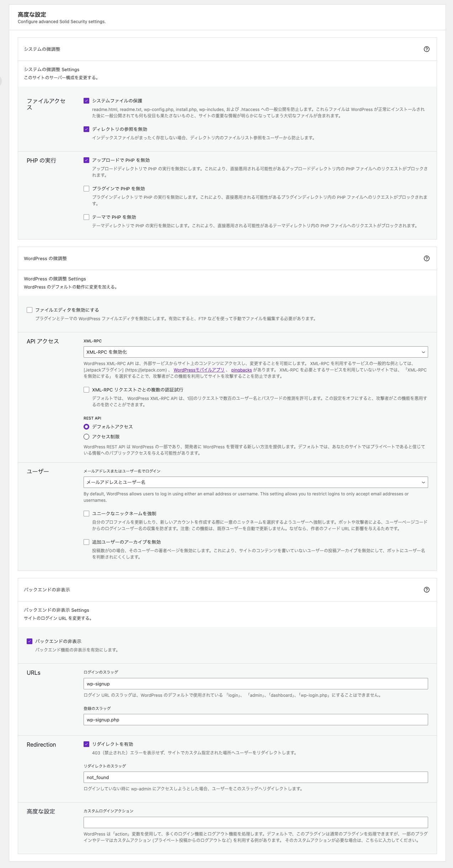The image size is (453, 868).
Task: Uncheck システムファイルの保護 checkbox
Action: point(86,101)
